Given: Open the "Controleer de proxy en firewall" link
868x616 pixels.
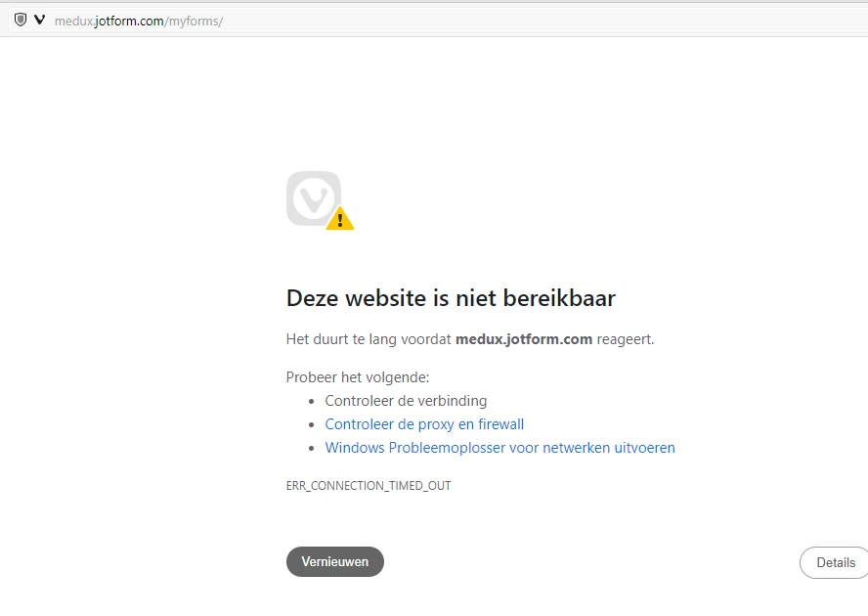Looking at the screenshot, I should coord(424,423).
